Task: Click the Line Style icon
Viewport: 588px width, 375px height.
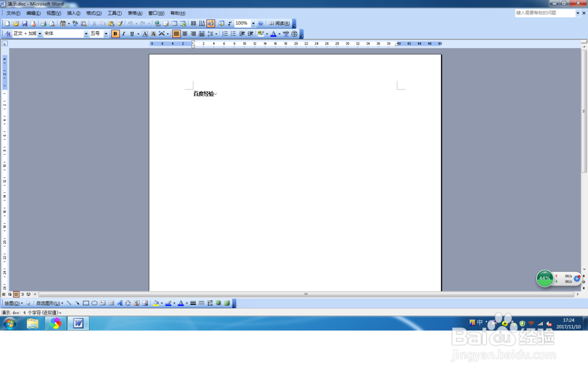Action: [x=193, y=303]
